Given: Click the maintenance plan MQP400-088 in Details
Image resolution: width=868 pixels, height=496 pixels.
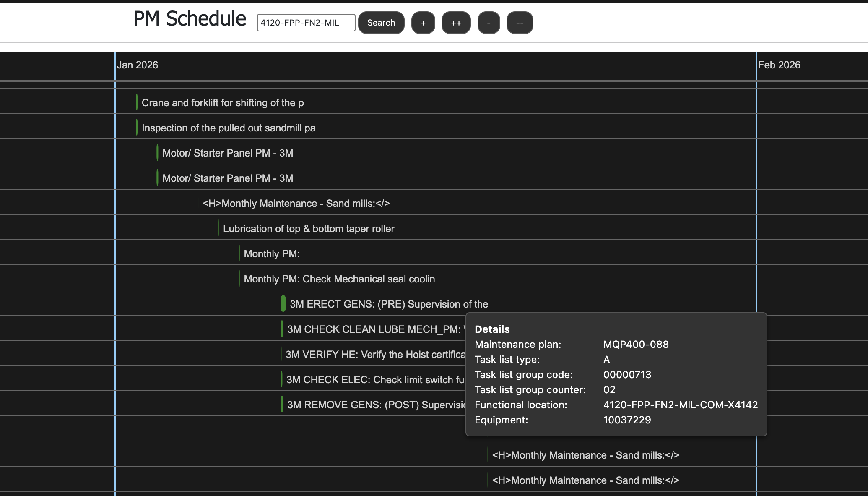Looking at the screenshot, I should (636, 344).
